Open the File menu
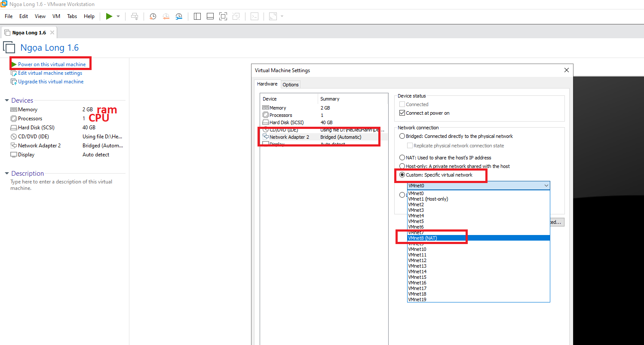The image size is (644, 345). tap(9, 16)
